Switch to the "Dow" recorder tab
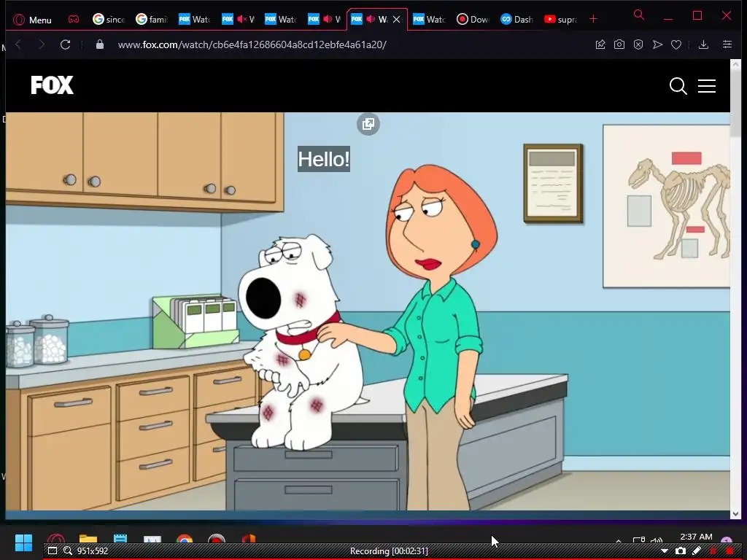The height and width of the screenshot is (560, 747). [x=472, y=20]
